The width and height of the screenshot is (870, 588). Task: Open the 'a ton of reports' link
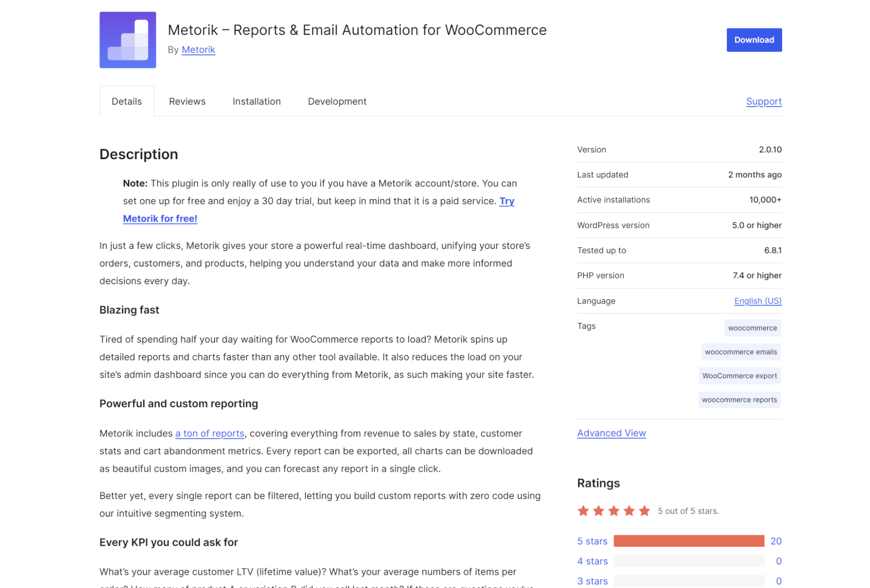210,433
